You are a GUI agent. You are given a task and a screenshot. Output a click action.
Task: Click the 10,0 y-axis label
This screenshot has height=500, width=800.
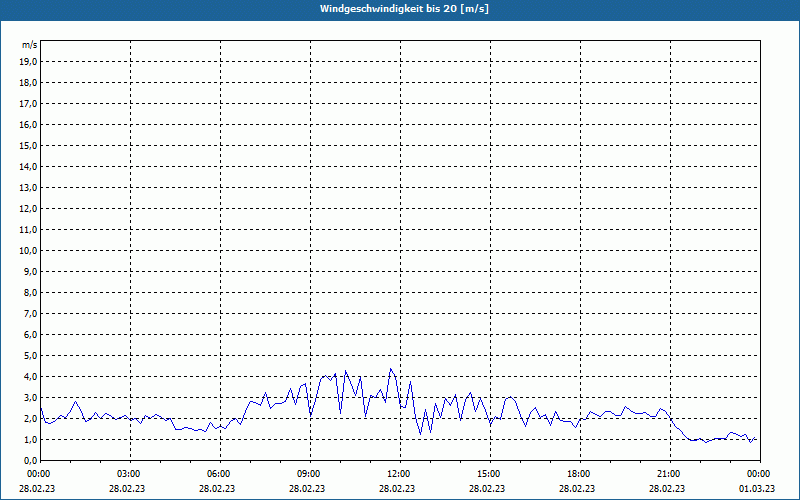pyautogui.click(x=28, y=251)
